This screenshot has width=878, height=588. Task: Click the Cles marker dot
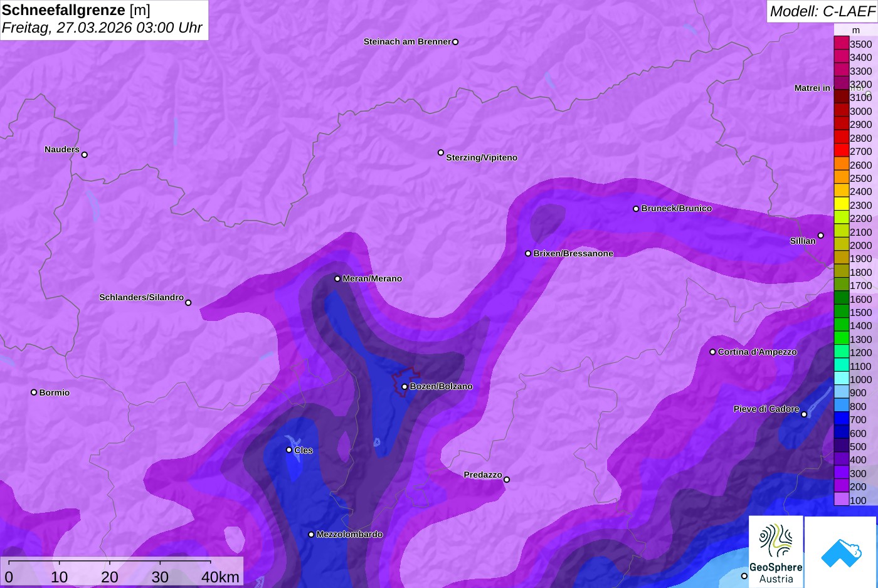tap(289, 449)
